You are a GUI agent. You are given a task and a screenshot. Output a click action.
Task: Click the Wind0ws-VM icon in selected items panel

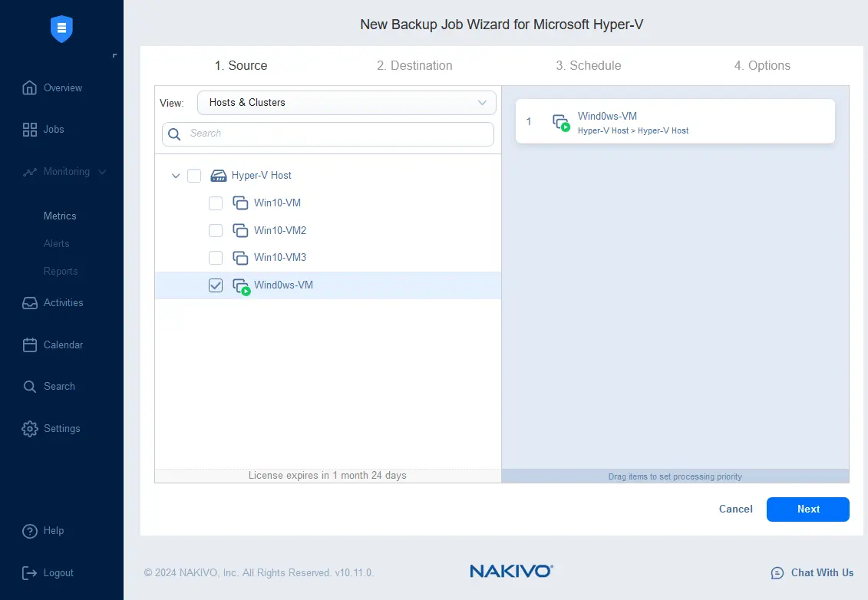(561, 122)
